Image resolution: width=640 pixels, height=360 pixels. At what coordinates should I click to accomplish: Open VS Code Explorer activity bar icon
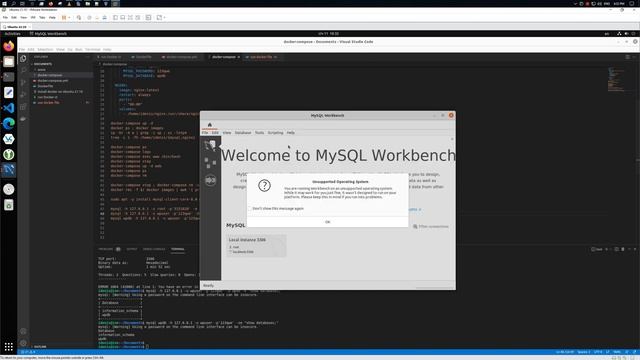23,59
